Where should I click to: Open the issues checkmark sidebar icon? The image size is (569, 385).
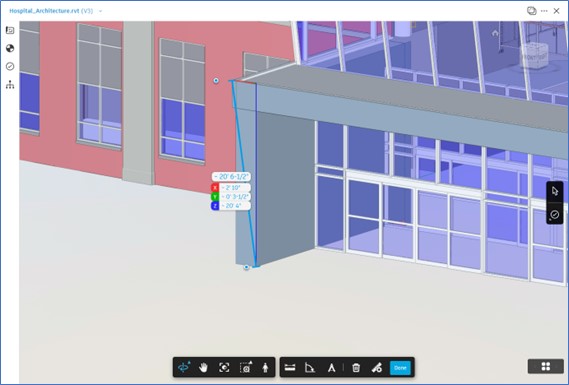(x=10, y=66)
